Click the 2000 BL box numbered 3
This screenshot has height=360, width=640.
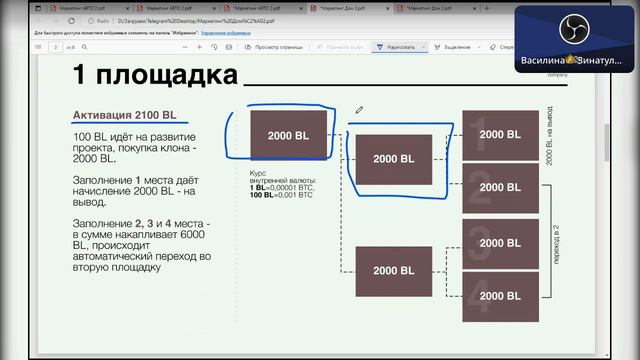(x=500, y=244)
